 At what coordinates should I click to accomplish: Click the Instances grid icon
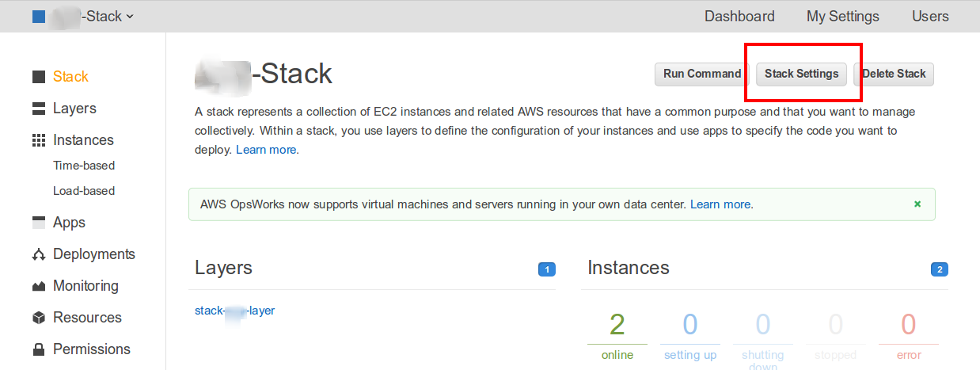(x=38, y=140)
